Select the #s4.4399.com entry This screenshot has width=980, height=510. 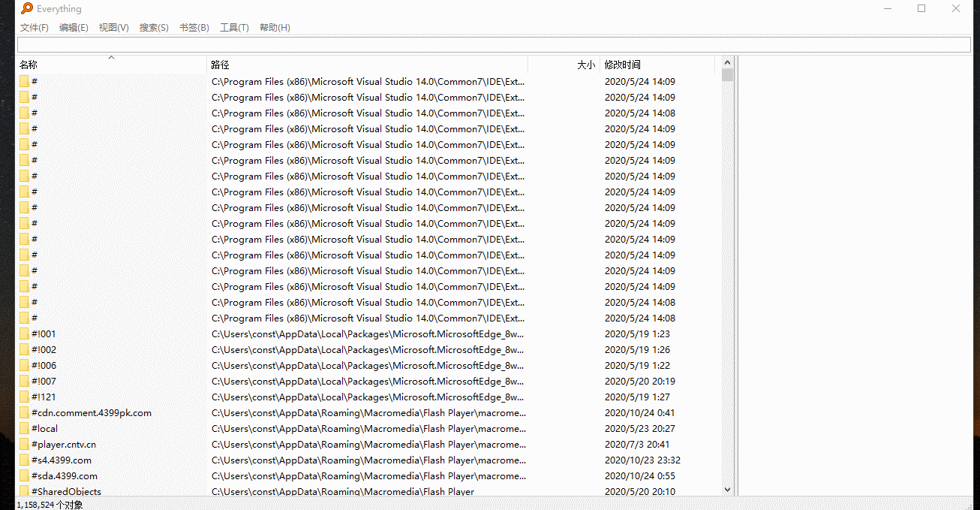pos(62,460)
